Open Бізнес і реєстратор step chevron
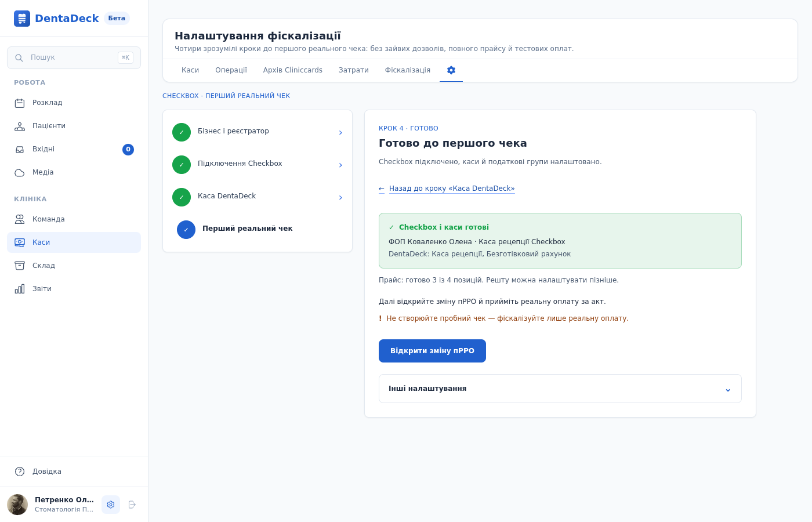 click(340, 133)
